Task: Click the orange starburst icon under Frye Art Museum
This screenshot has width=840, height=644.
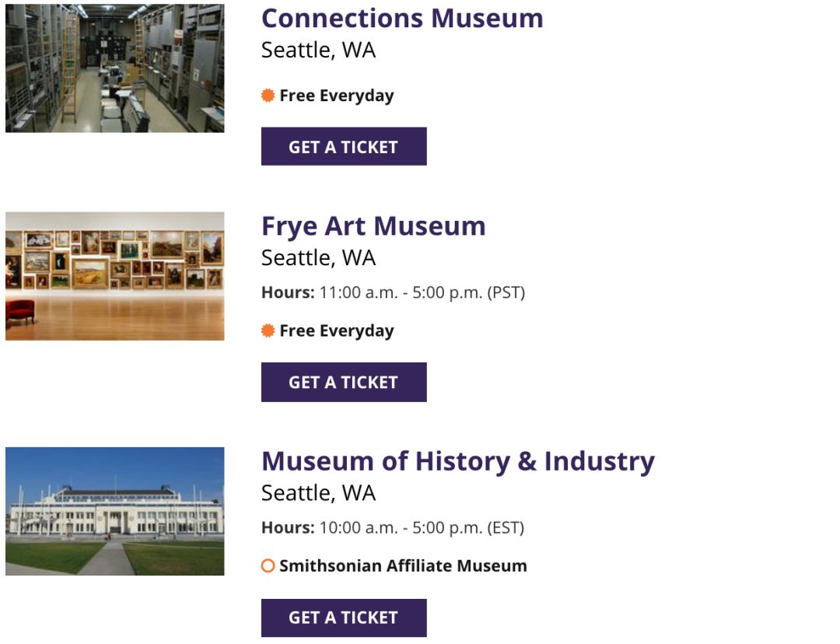Action: (268, 331)
